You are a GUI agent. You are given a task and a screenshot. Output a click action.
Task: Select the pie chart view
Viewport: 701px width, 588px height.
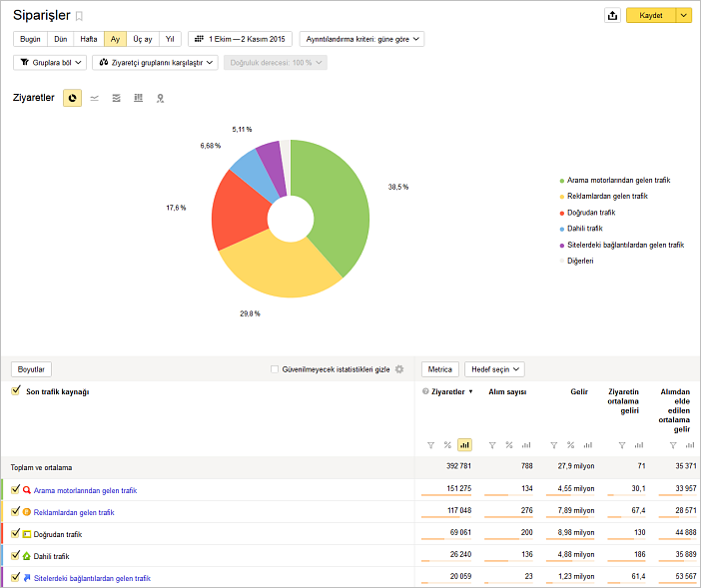coord(73,98)
